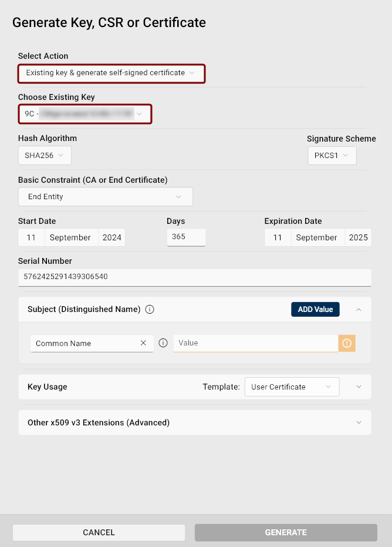Open the User Certificate template dropdown
392x547 pixels.
(291, 387)
